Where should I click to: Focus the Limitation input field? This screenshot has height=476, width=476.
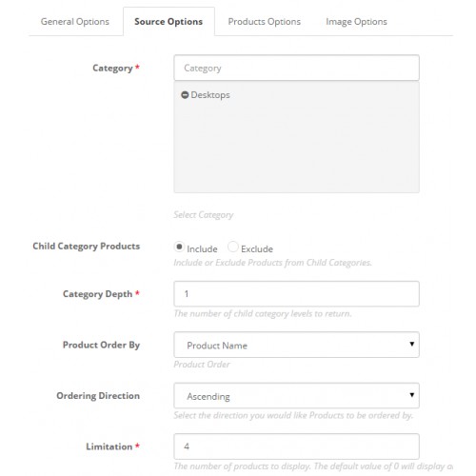click(296, 446)
